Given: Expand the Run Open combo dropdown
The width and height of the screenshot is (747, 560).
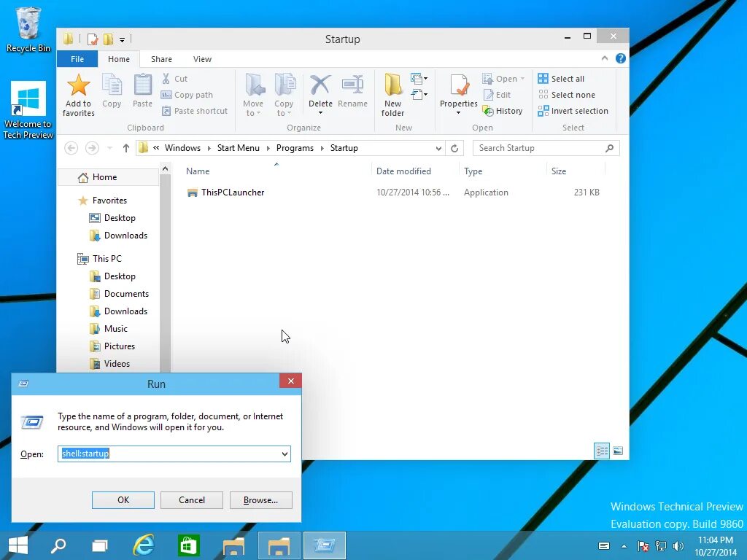Looking at the screenshot, I should click(285, 454).
